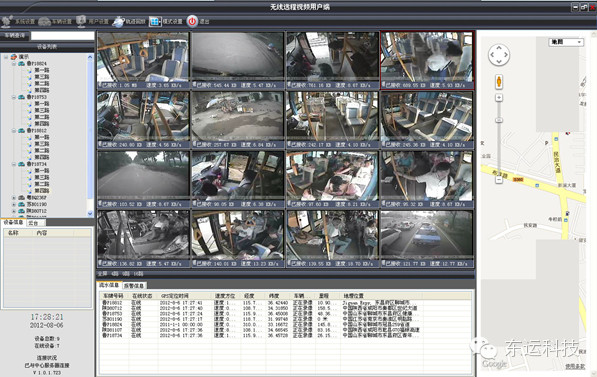Click the map pan direction control
Image resolution: width=597 pixels, height=377 pixels.
(x=499, y=55)
